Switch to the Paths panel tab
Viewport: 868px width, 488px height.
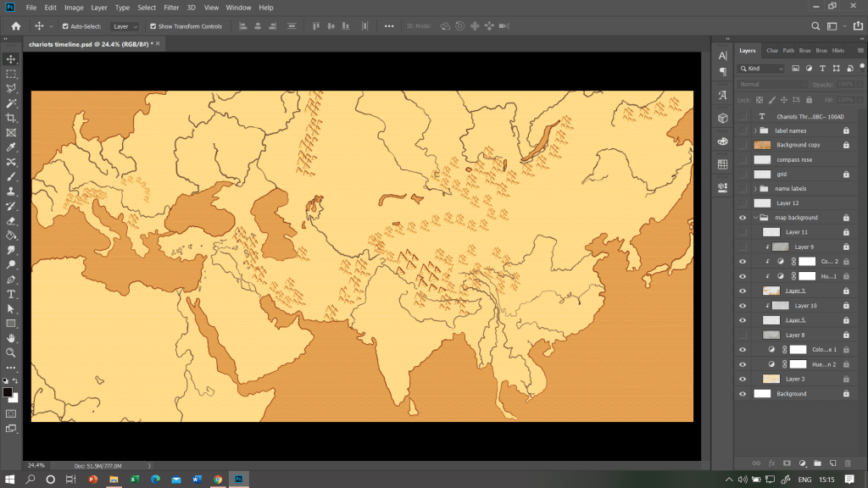[788, 50]
